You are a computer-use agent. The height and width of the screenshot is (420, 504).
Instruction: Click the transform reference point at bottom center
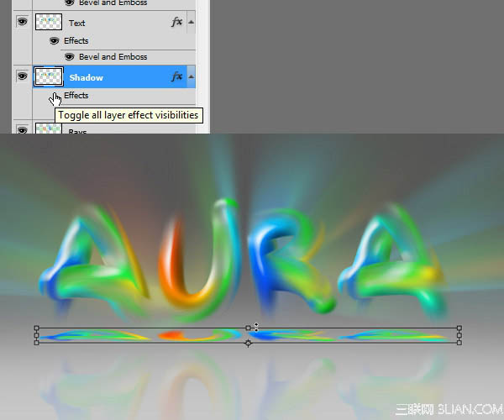248,344
